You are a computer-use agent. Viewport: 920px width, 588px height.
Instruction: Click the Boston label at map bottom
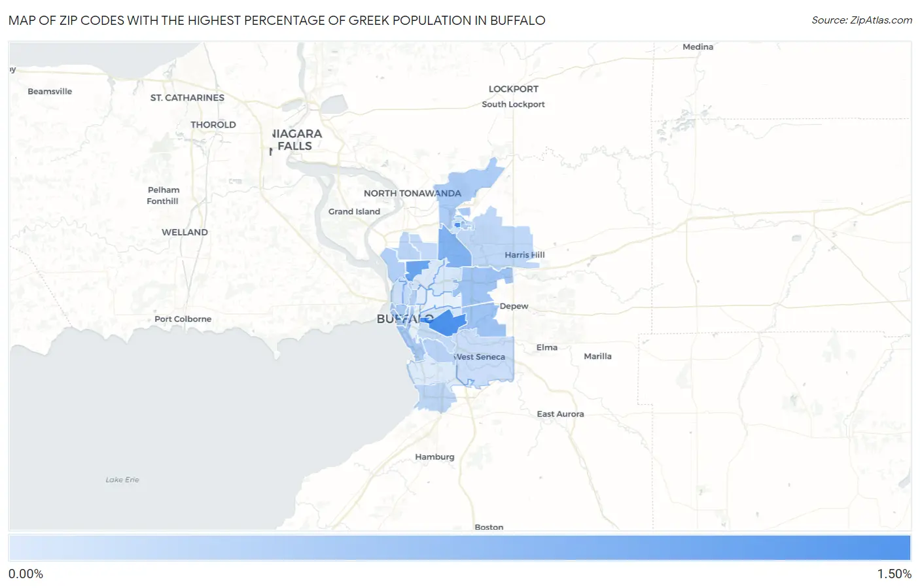[x=489, y=527]
